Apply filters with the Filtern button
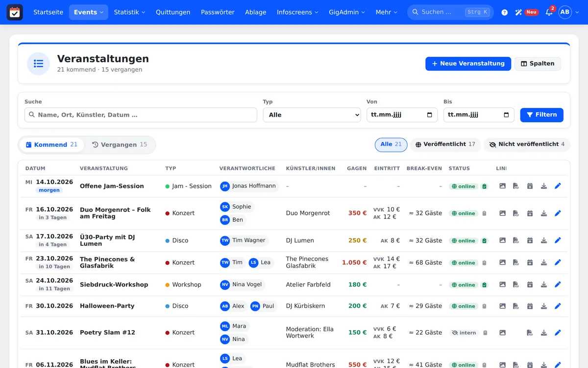The image size is (588, 368). pyautogui.click(x=541, y=115)
